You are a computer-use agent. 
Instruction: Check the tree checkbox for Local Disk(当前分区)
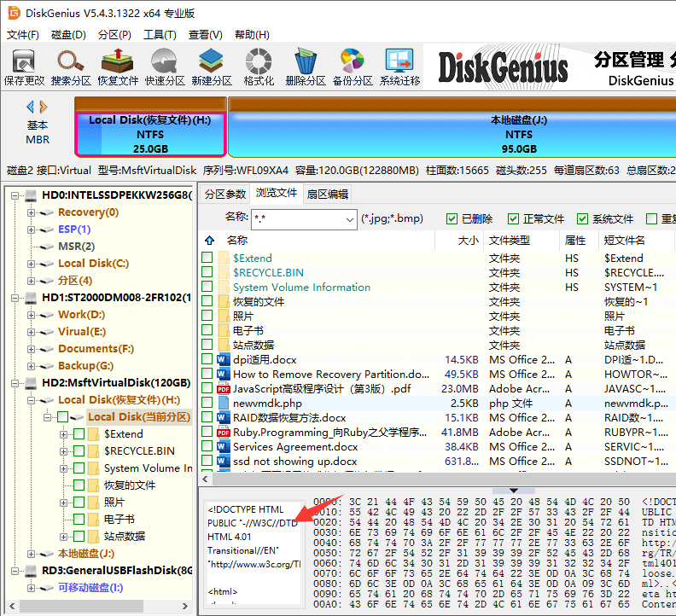click(63, 417)
